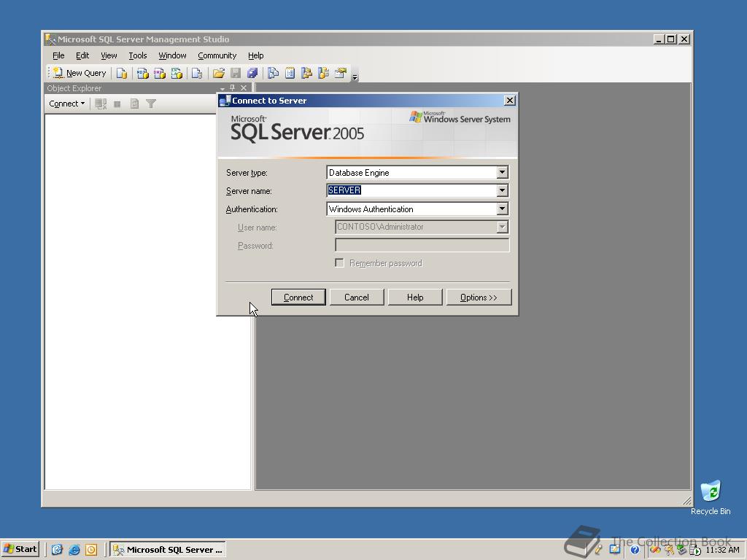Viewport: 747px width, 560px height.
Task: Click the disabled User name dropdown arrow
Action: coord(502,227)
